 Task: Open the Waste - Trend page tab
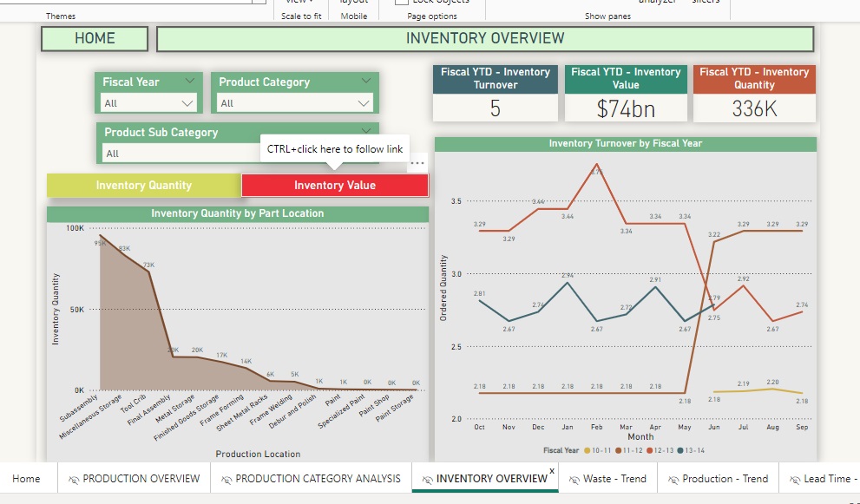tap(614, 479)
